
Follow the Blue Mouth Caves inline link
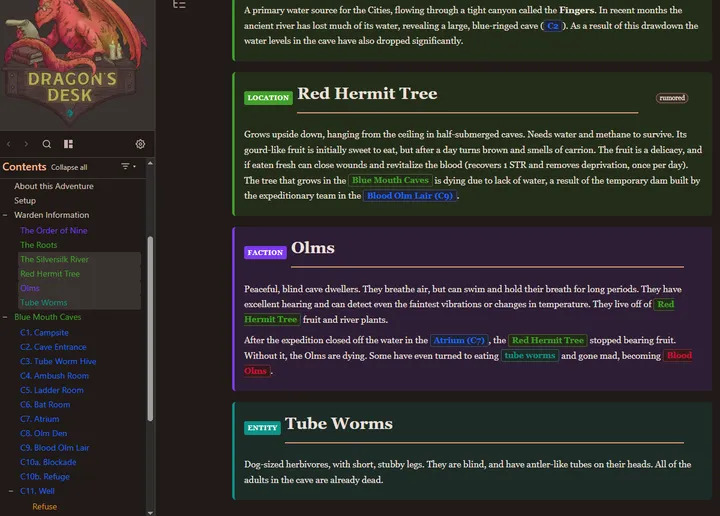click(x=390, y=180)
